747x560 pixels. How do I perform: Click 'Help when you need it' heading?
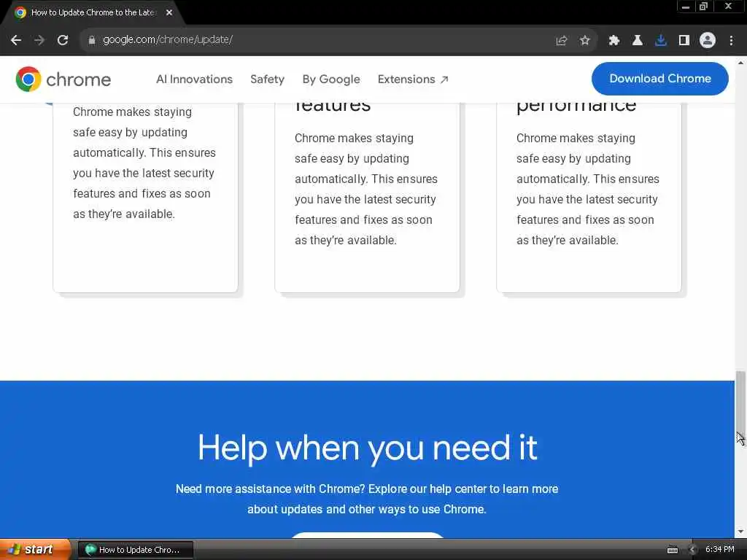(368, 448)
